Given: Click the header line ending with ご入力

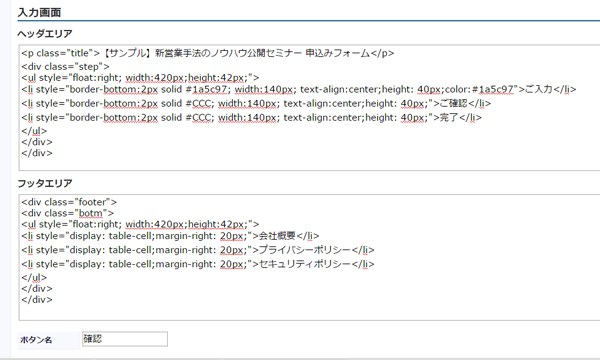Looking at the screenshot, I should (x=299, y=89).
